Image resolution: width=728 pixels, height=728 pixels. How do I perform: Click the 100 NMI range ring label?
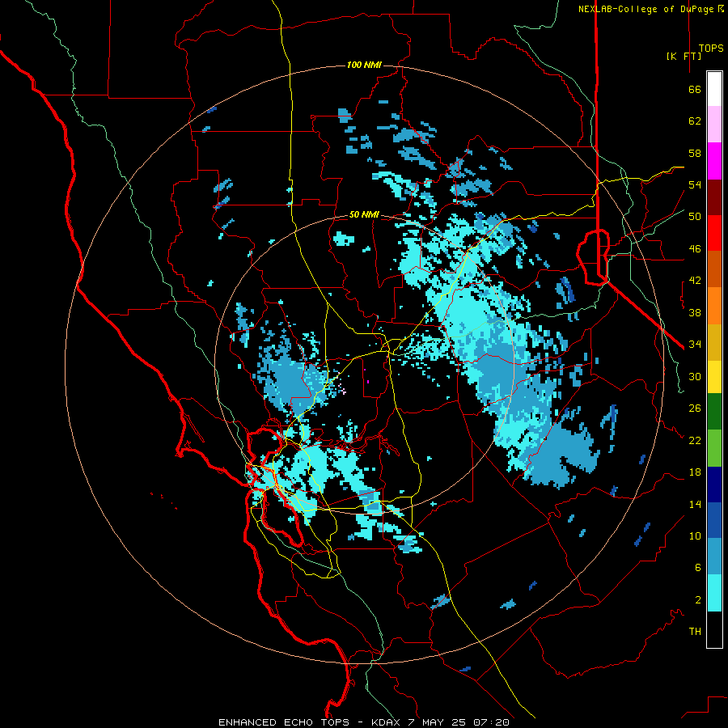[x=364, y=65]
